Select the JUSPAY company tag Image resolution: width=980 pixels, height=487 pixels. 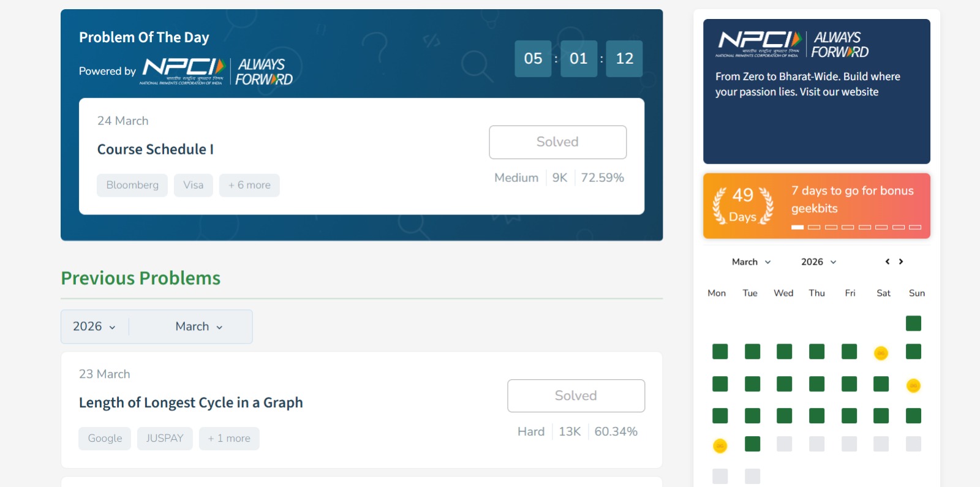pyautogui.click(x=165, y=439)
